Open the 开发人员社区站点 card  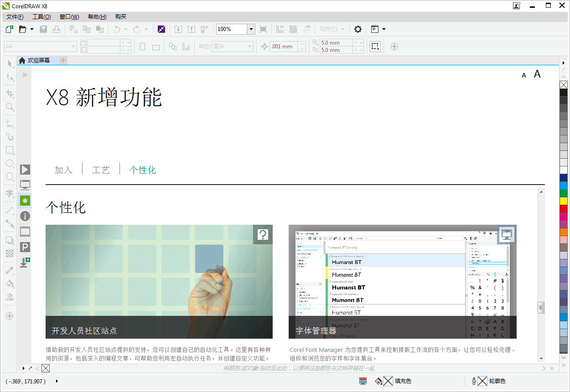coord(159,282)
